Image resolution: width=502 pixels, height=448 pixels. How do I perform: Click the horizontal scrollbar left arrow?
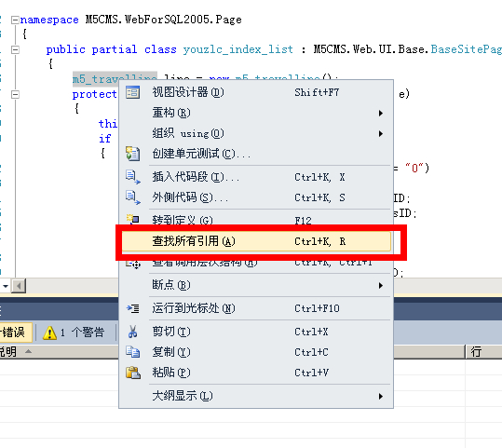[x=19, y=286]
